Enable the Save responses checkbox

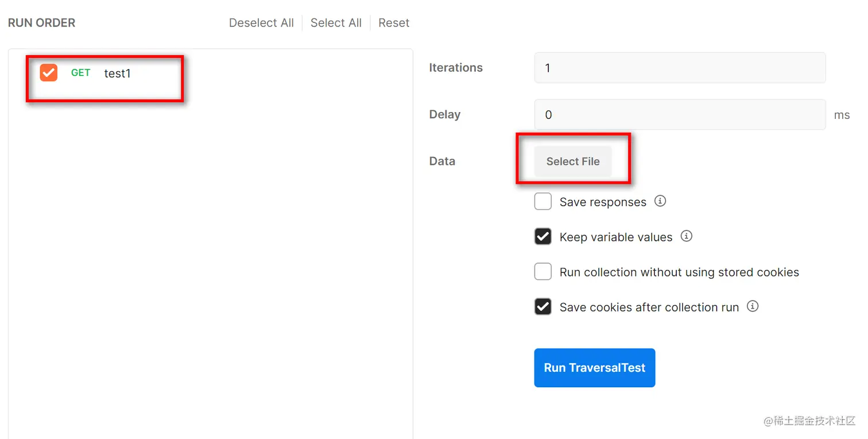coord(543,202)
